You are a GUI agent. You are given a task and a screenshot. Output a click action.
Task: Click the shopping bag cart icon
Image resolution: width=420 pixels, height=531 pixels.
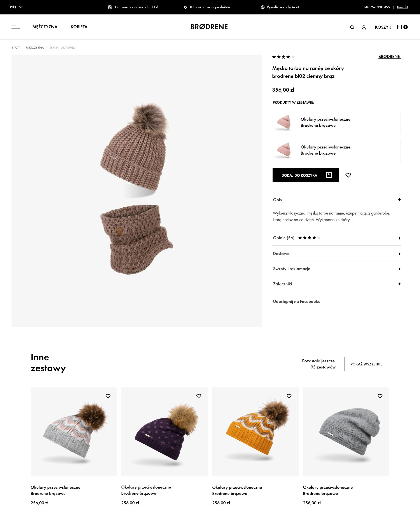399,27
